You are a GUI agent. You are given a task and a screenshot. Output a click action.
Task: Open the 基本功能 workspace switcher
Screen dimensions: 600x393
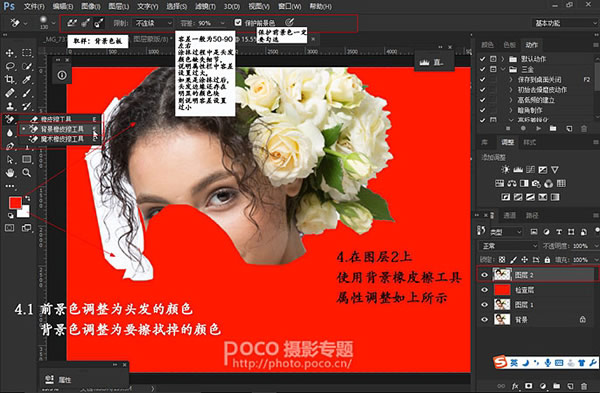(x=564, y=23)
